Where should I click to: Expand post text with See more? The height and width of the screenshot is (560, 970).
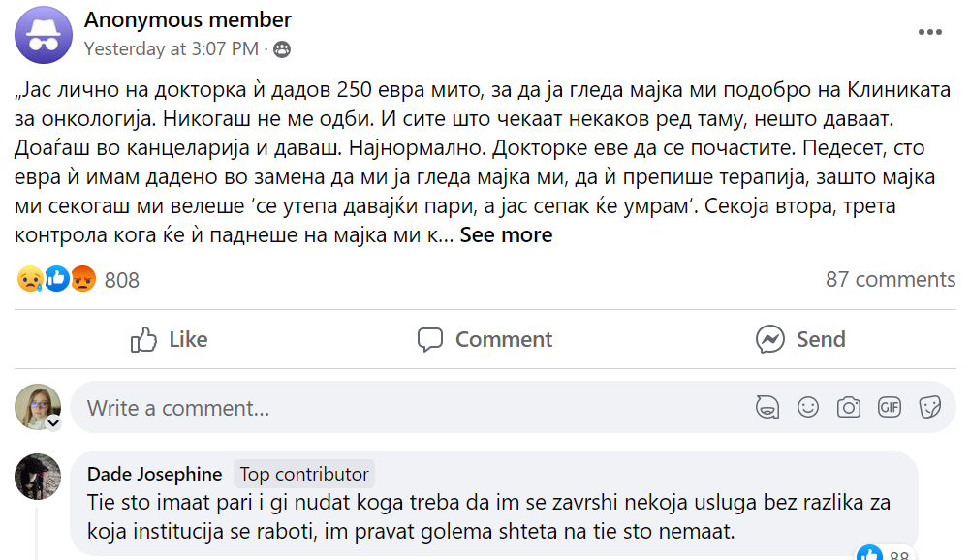point(506,234)
